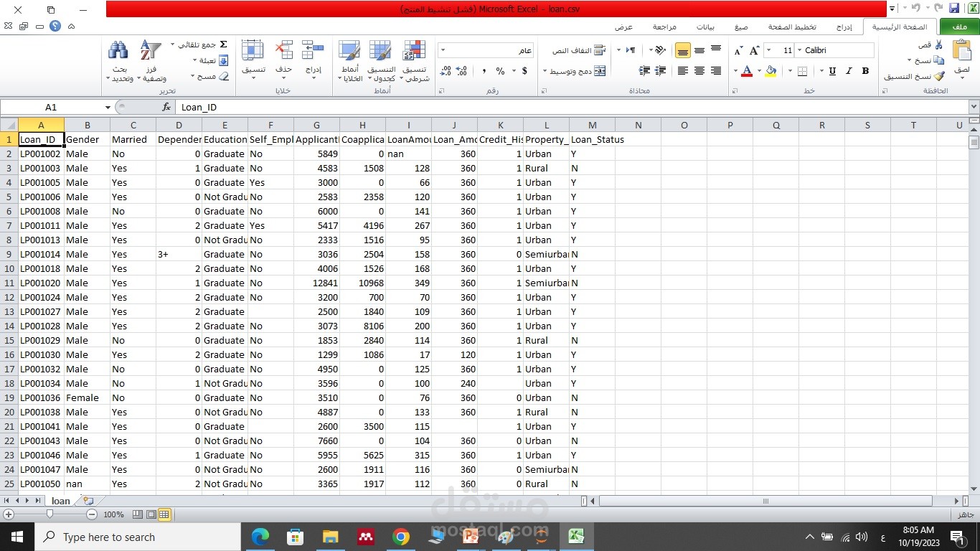This screenshot has height=551, width=980.
Task: Click the Cut scissors icon
Action: click(939, 44)
